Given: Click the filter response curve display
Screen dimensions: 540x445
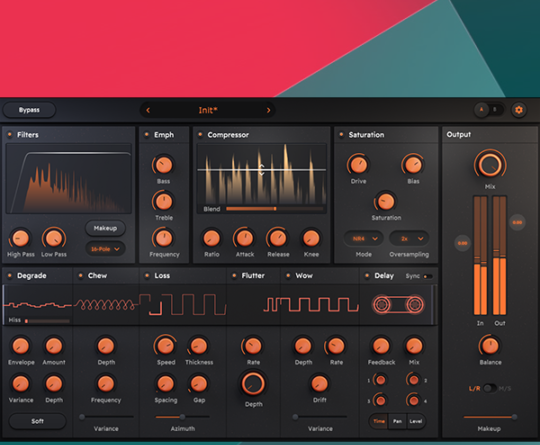Looking at the screenshot, I should [x=69, y=179].
